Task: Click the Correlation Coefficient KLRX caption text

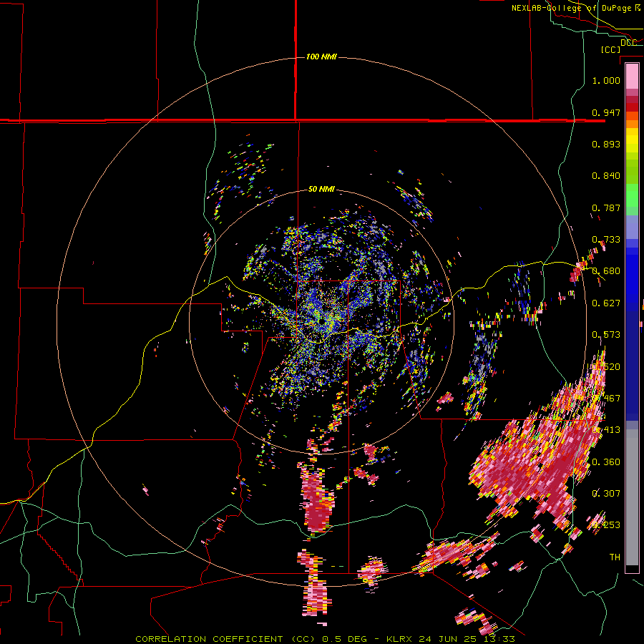Action: (325, 639)
